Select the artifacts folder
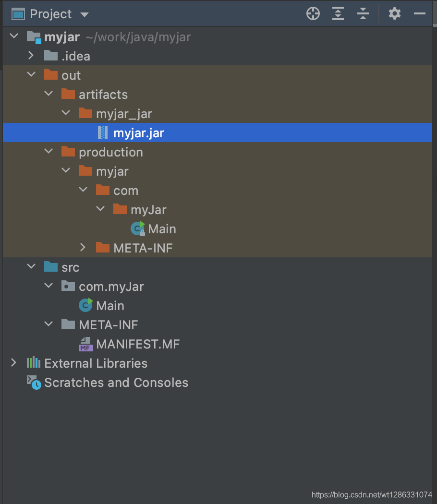The image size is (437, 504). tap(103, 95)
